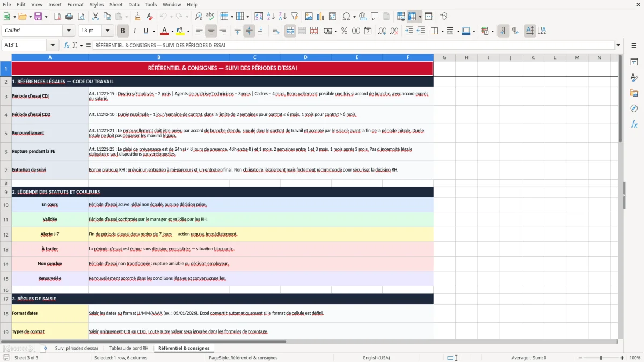Open Freeze Rows and Columns dropdown arrow
Screen dimensions: 644x362
click(x=420, y=17)
